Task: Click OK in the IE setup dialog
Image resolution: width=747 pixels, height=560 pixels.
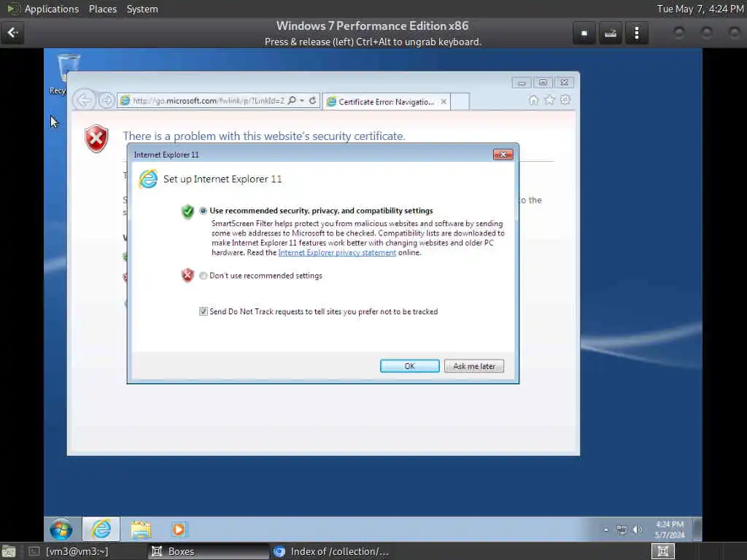Action: point(409,366)
